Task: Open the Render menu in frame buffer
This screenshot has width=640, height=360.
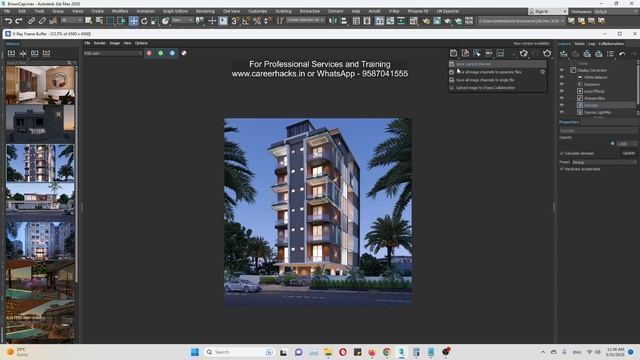Action: 100,43
